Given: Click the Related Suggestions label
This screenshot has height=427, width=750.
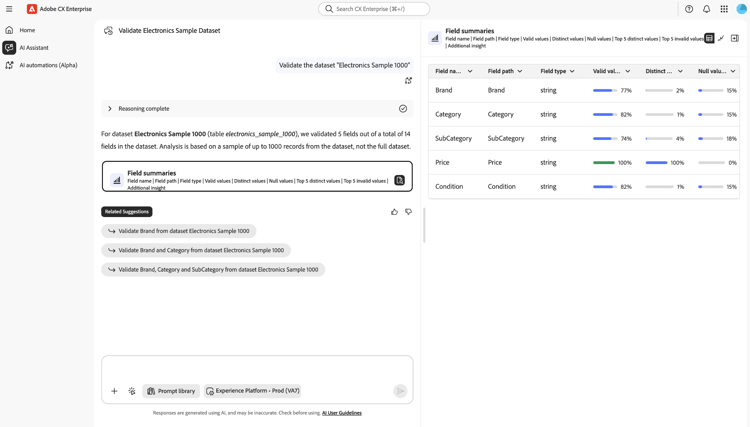Looking at the screenshot, I should pyautogui.click(x=127, y=211).
